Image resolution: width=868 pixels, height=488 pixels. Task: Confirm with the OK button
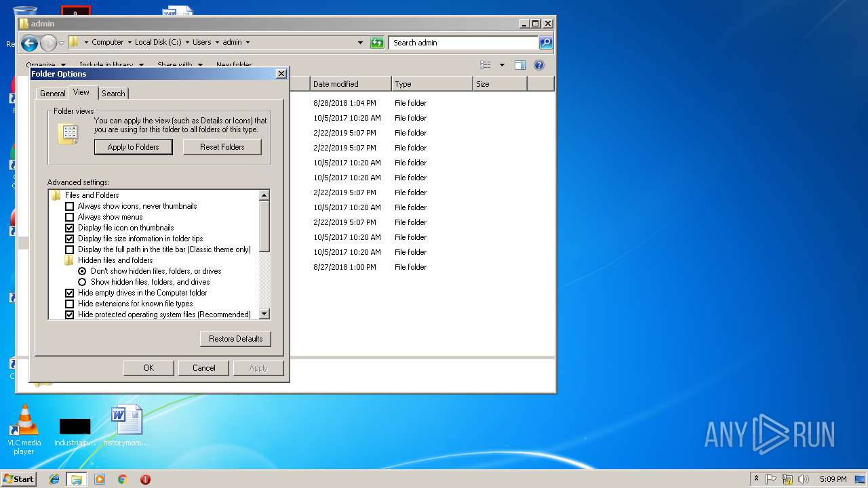[149, 368]
